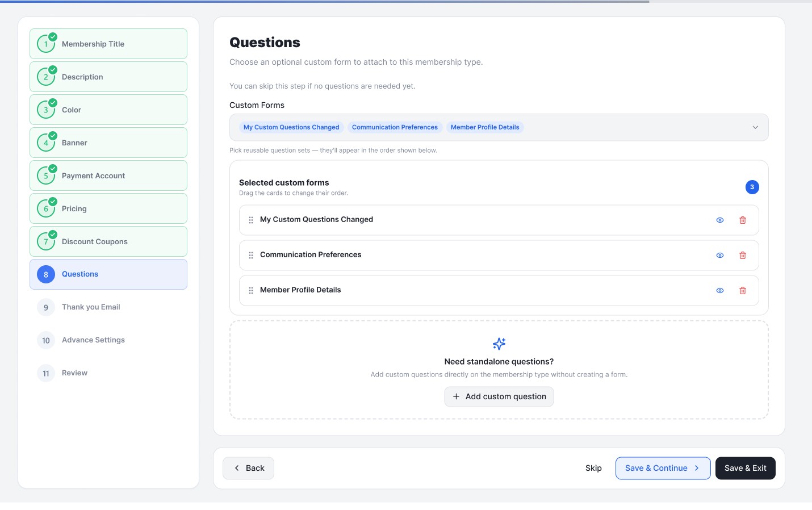Viewport: 812px width, 510px height.
Task: Open the Banner step
Action: (108, 143)
